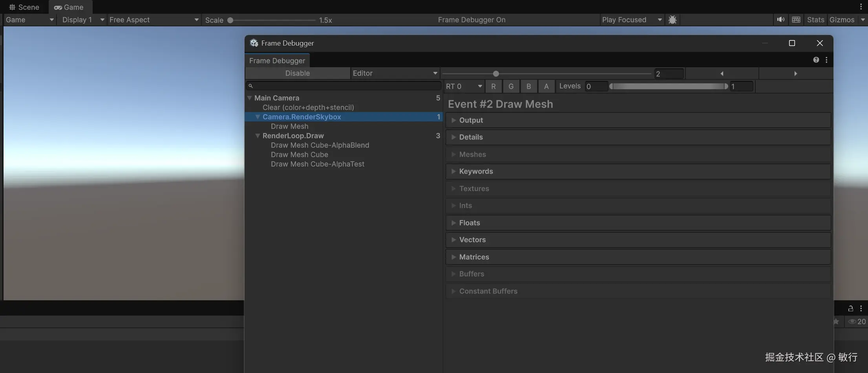Open Frame Debugger panel options menu
Viewport: 868px width, 373px height.
point(826,60)
